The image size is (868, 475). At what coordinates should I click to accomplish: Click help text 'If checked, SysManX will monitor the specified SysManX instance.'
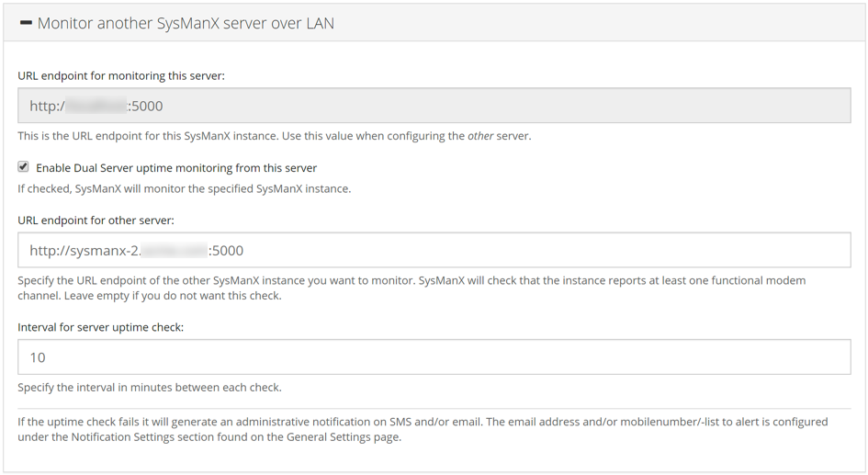[185, 188]
